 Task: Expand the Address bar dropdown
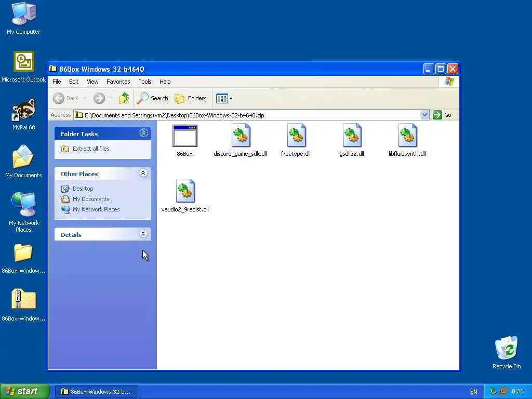point(425,115)
